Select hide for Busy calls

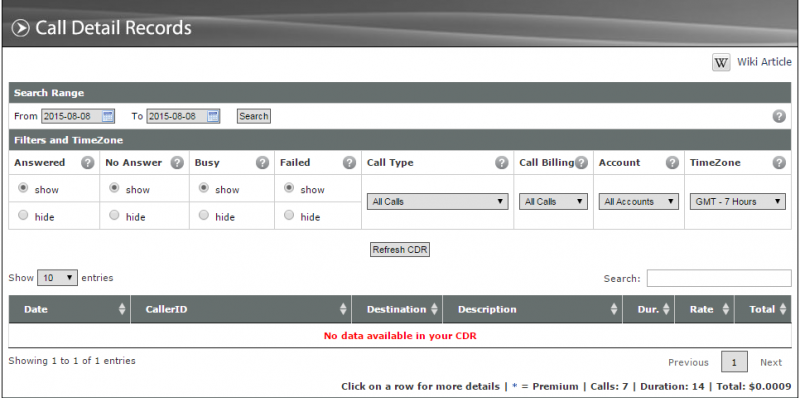(204, 216)
